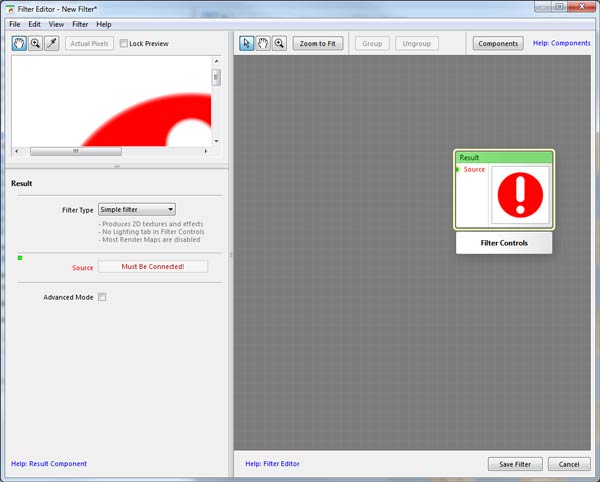Open the Help: Components link
The height and width of the screenshot is (482, 600).
click(x=561, y=43)
